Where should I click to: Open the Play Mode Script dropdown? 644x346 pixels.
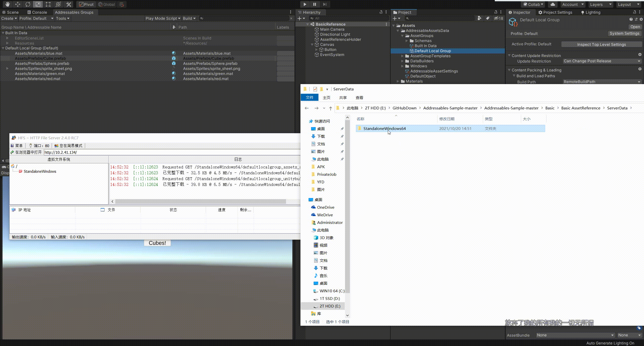point(163,18)
